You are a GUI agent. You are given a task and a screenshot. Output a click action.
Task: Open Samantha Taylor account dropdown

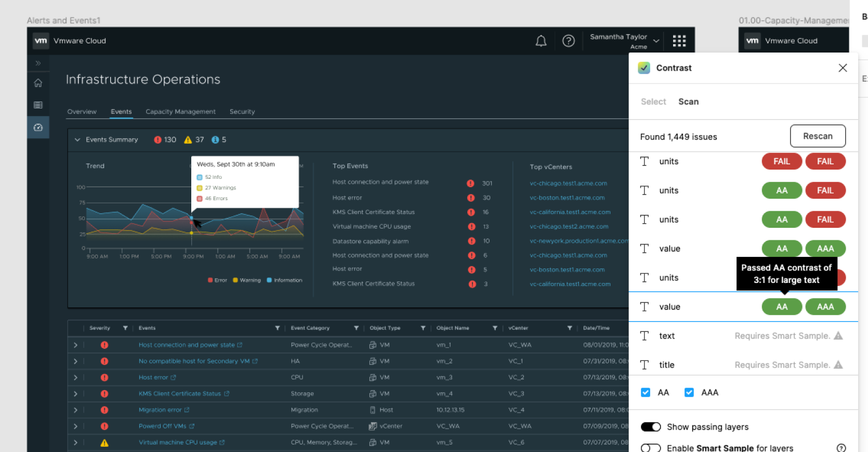(x=624, y=41)
